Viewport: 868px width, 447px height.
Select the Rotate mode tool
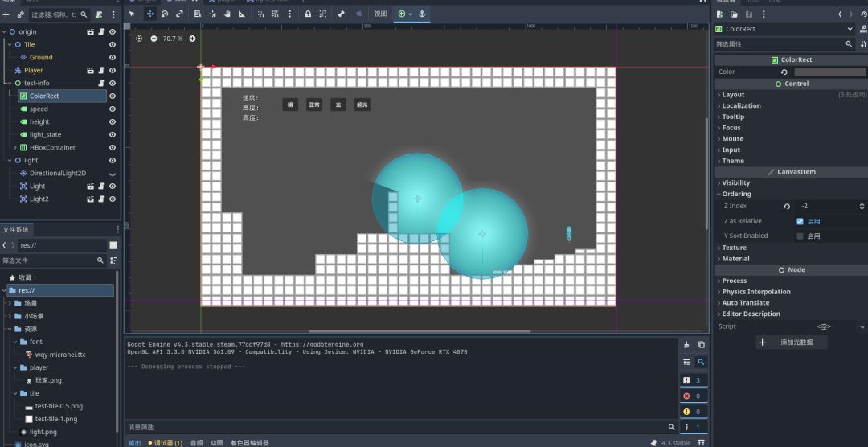tap(165, 14)
